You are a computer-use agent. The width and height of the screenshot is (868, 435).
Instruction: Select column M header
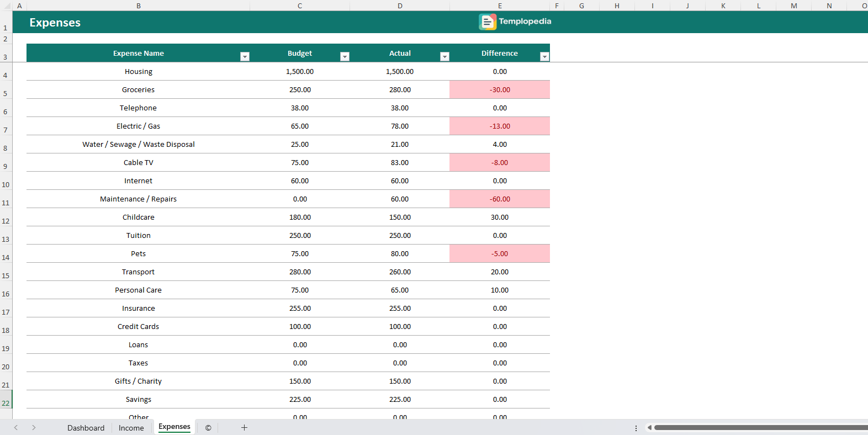tap(793, 6)
